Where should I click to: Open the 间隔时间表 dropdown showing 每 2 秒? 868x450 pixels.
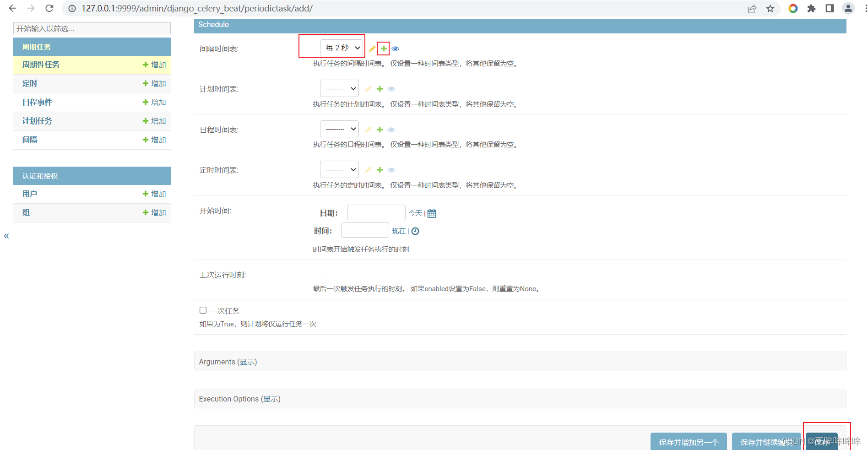click(342, 48)
